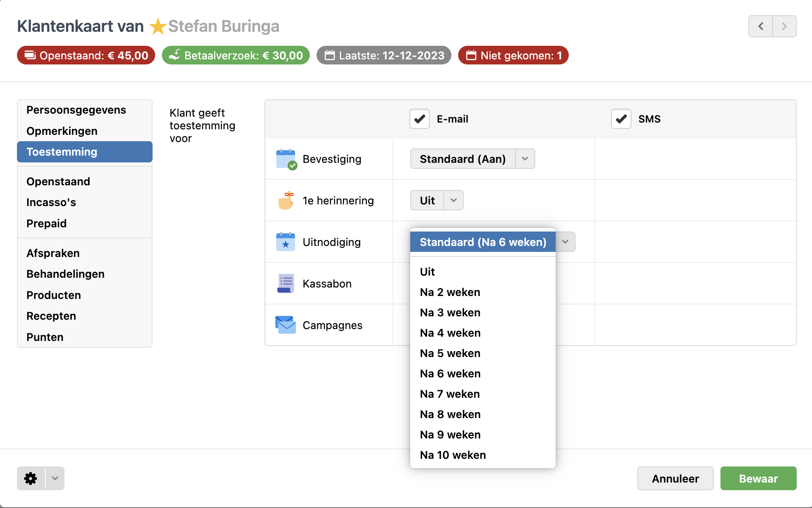Expand the arrow next to gear button
This screenshot has width=812, height=508.
pos(55,478)
